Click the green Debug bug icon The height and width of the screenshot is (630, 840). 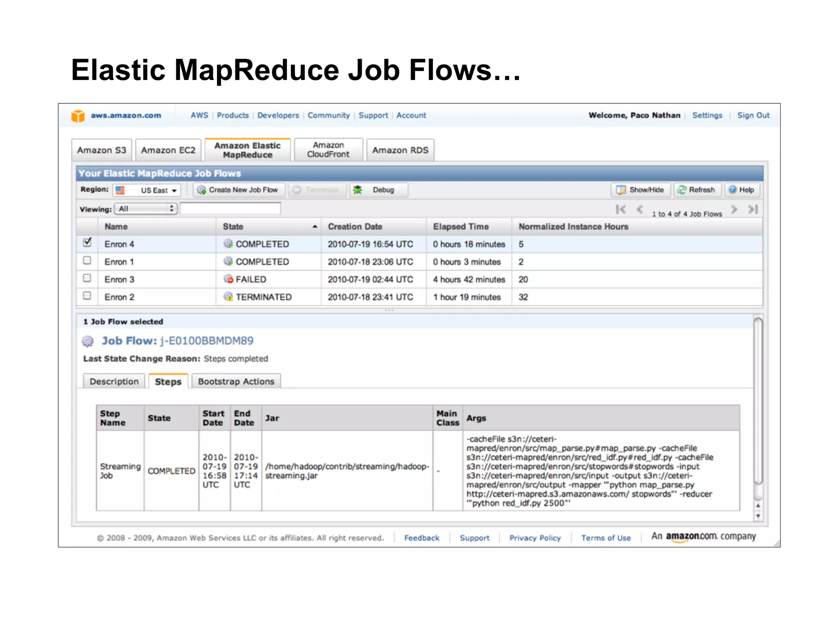click(358, 190)
